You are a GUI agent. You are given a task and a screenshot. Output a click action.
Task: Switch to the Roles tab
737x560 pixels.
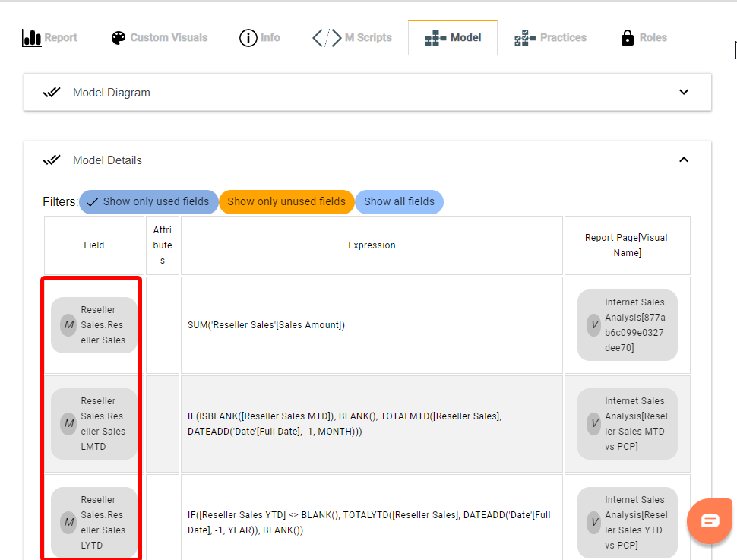644,38
